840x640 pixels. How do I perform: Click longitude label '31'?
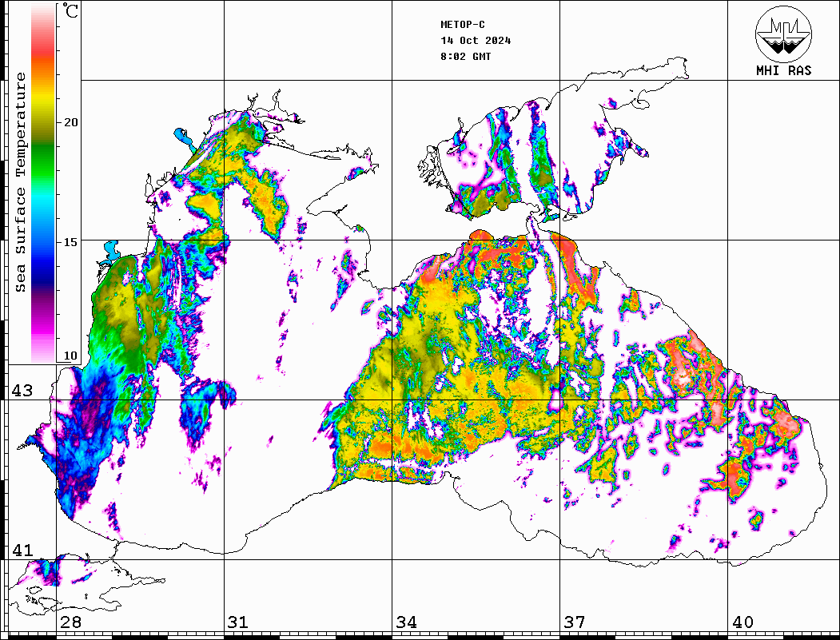click(238, 622)
